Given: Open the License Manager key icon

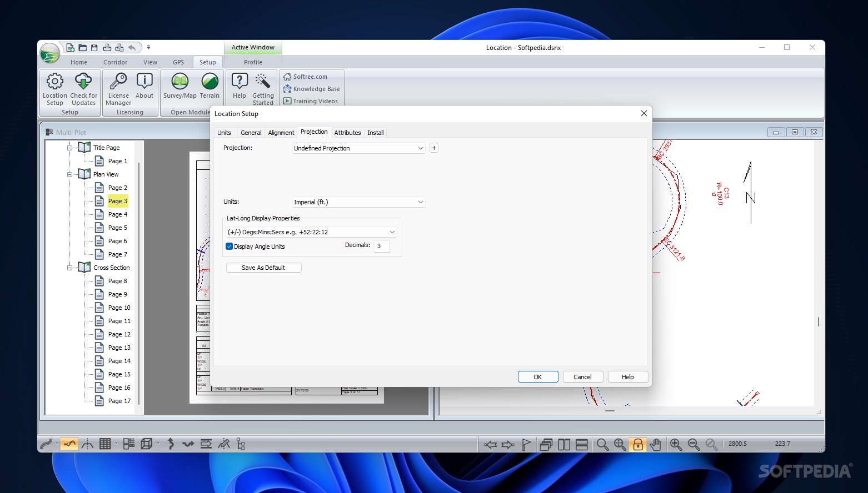Looking at the screenshot, I should click(118, 89).
